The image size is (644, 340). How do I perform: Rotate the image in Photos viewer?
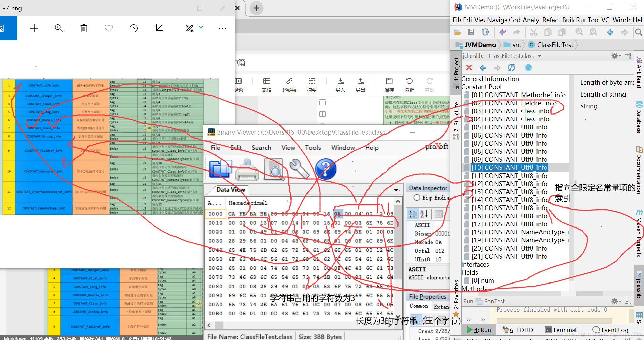pos(134,28)
